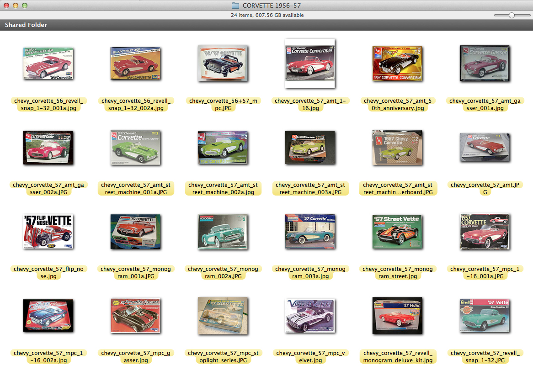Click filename label "chevy_corvette_57_amt_street_machin...erboard.JPG"
This screenshot has height=392, width=533.
click(x=398, y=189)
